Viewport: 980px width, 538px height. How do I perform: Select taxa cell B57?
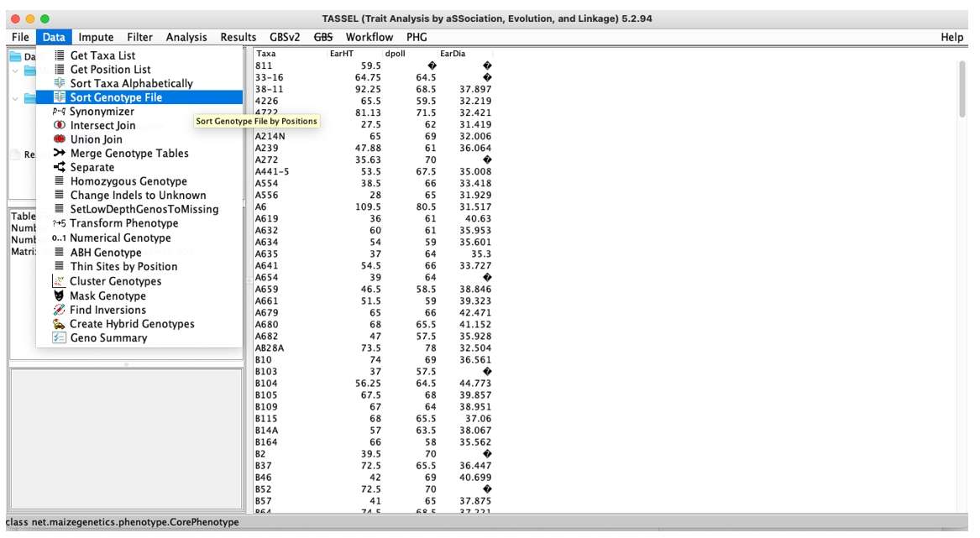tap(263, 500)
